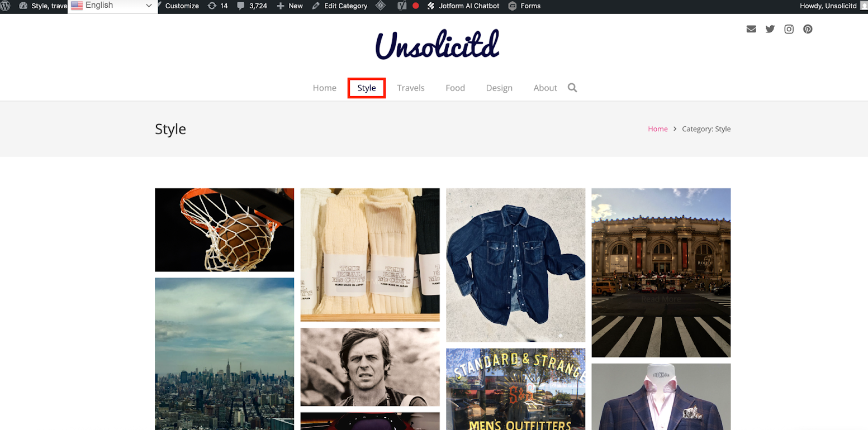Viewport: 868px width, 430px height.
Task: Open the Pinterest social icon
Action: point(808,29)
